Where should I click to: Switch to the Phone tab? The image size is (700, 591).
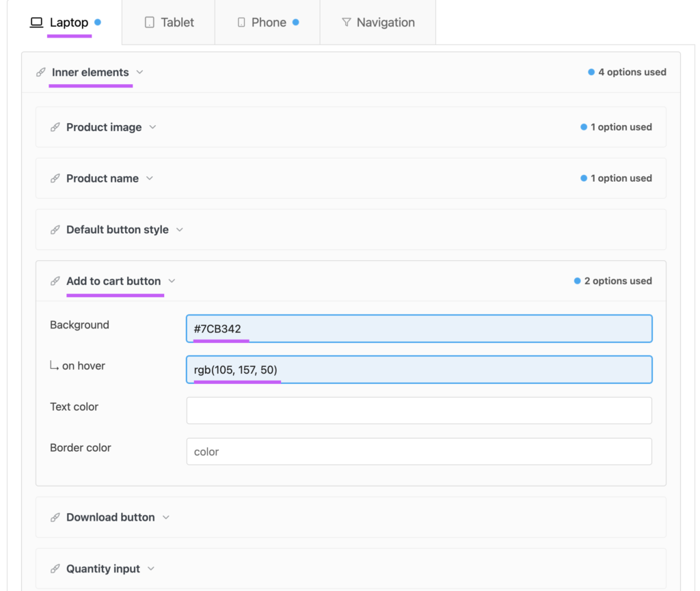267,23
